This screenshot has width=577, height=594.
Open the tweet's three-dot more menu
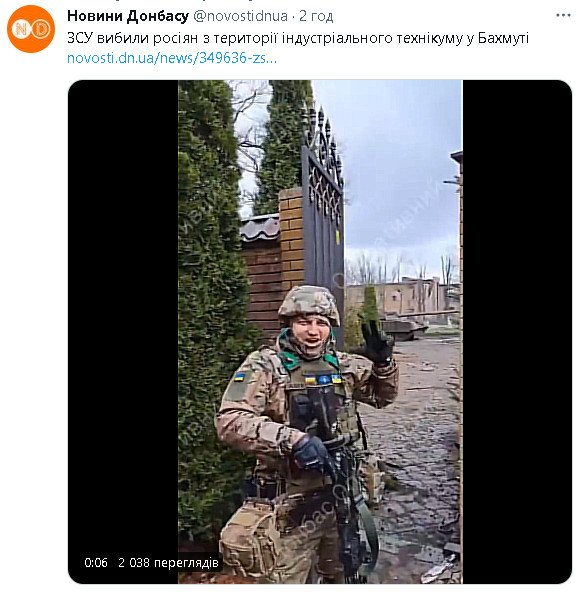[563, 16]
